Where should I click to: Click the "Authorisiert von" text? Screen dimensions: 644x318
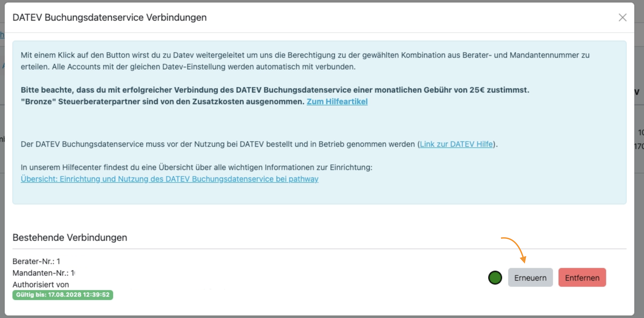41,285
